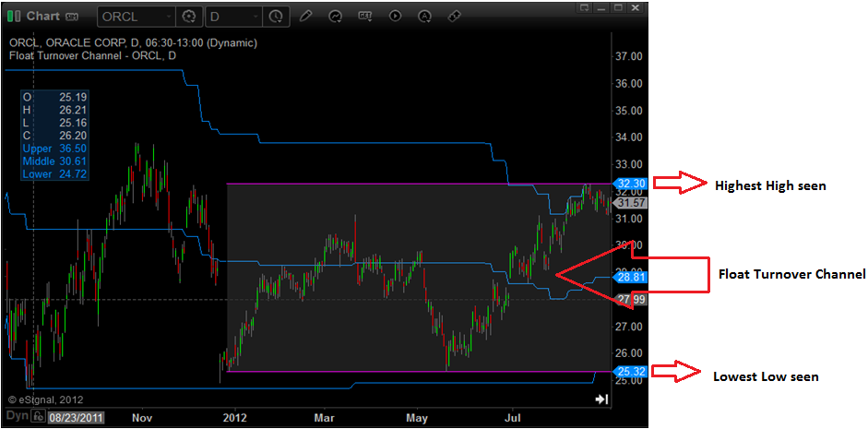Click the Open 25.19 value in data box
The image size is (868, 429).
(x=73, y=97)
